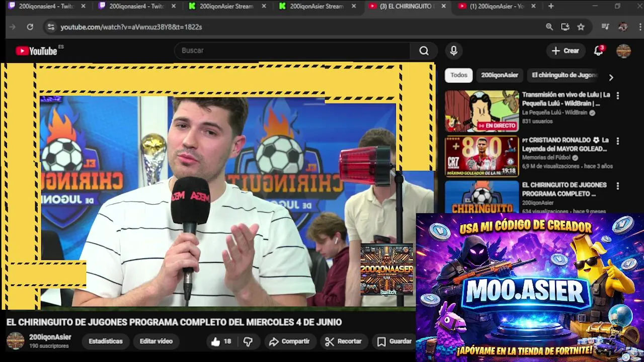The image size is (644, 362).
Task: Dislike the video with thumbs-down icon
Action: [x=248, y=341]
